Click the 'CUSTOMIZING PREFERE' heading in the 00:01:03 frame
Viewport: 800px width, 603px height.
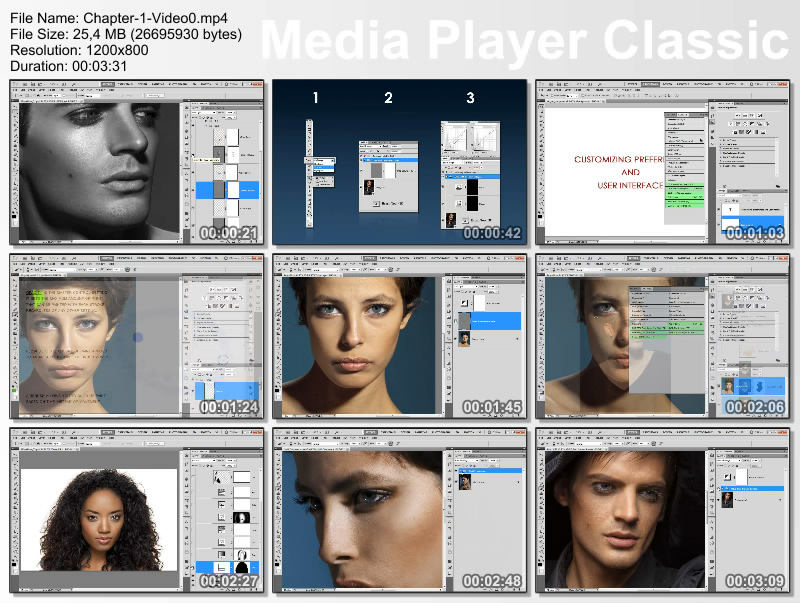(x=619, y=159)
